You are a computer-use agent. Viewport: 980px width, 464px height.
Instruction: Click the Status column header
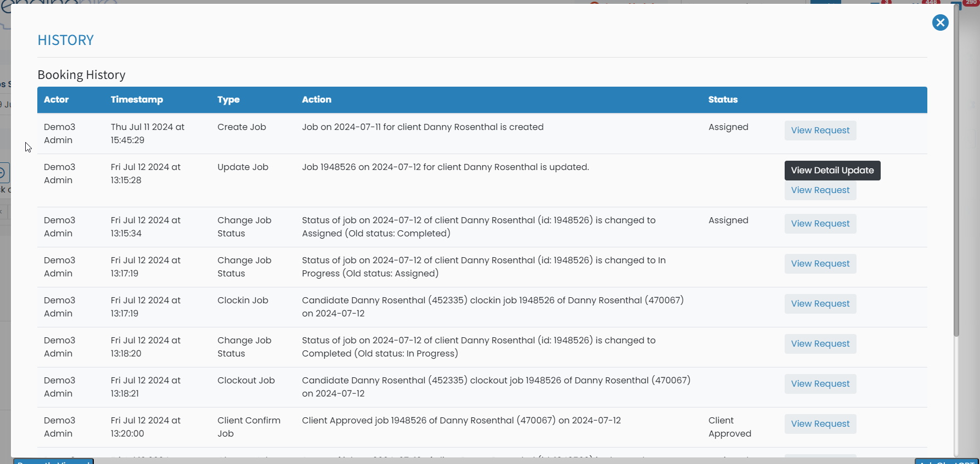point(723,100)
